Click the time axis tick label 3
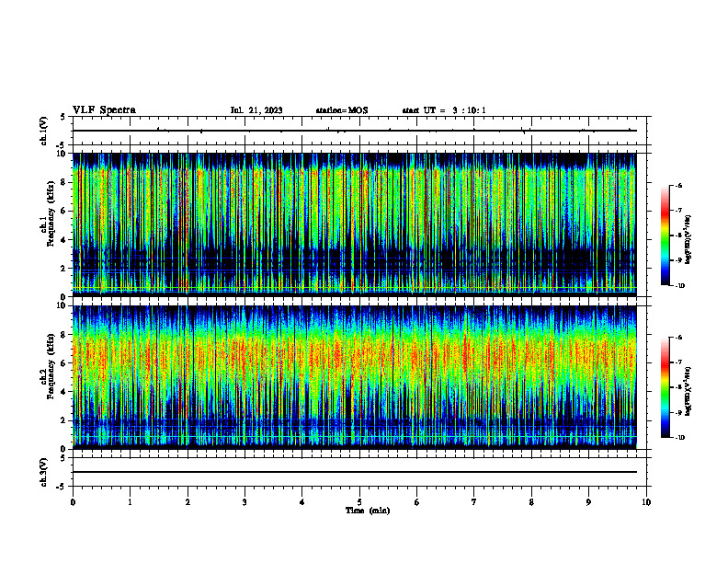This screenshot has height=563, width=728. coord(245,502)
